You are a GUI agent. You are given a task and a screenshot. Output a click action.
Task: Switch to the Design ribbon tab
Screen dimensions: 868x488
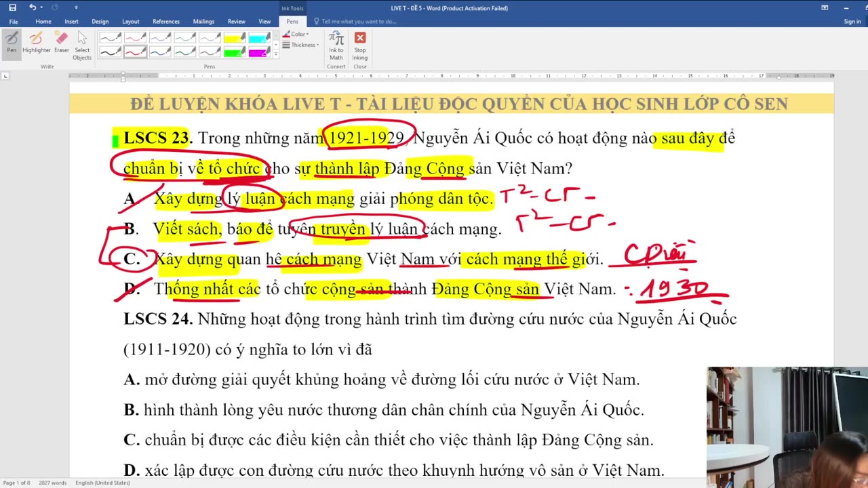(100, 22)
